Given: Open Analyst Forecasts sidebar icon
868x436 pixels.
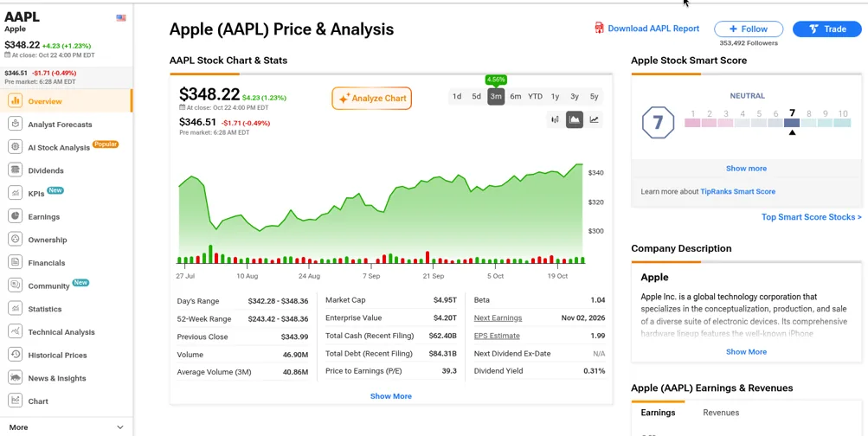Looking at the screenshot, I should (15, 124).
